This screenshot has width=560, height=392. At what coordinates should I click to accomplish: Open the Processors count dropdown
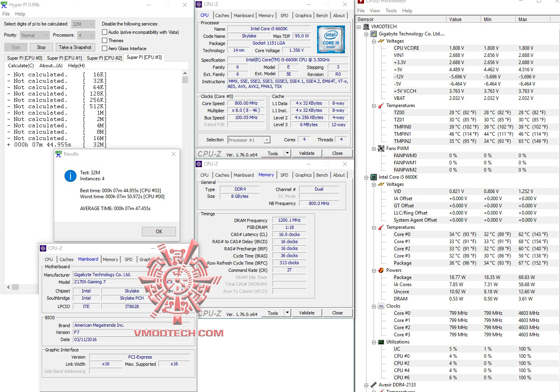(x=86, y=35)
